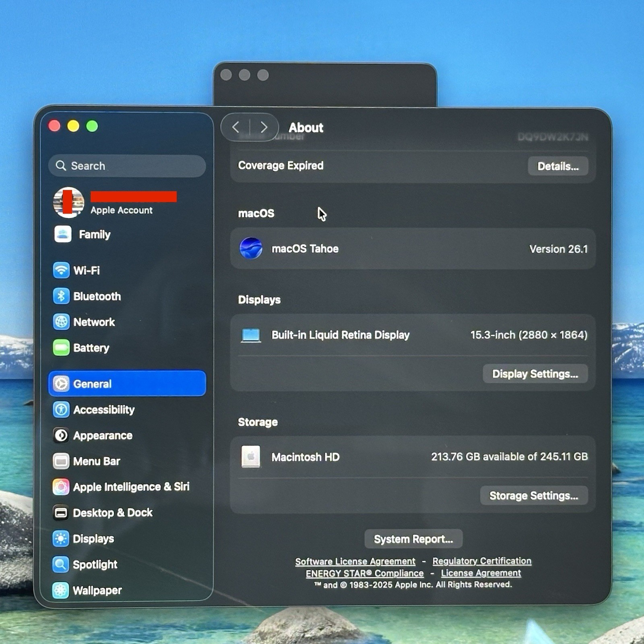Click the Display Settings... button

(535, 374)
